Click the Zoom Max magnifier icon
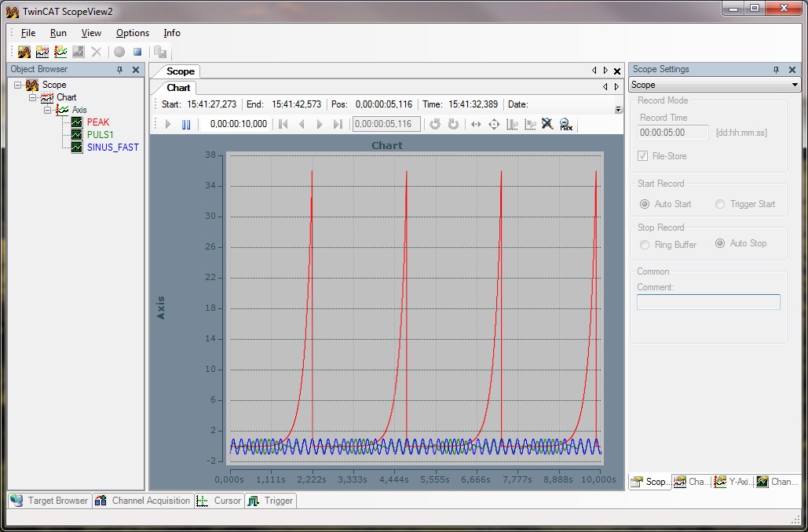This screenshot has height=532, width=808. pos(566,124)
